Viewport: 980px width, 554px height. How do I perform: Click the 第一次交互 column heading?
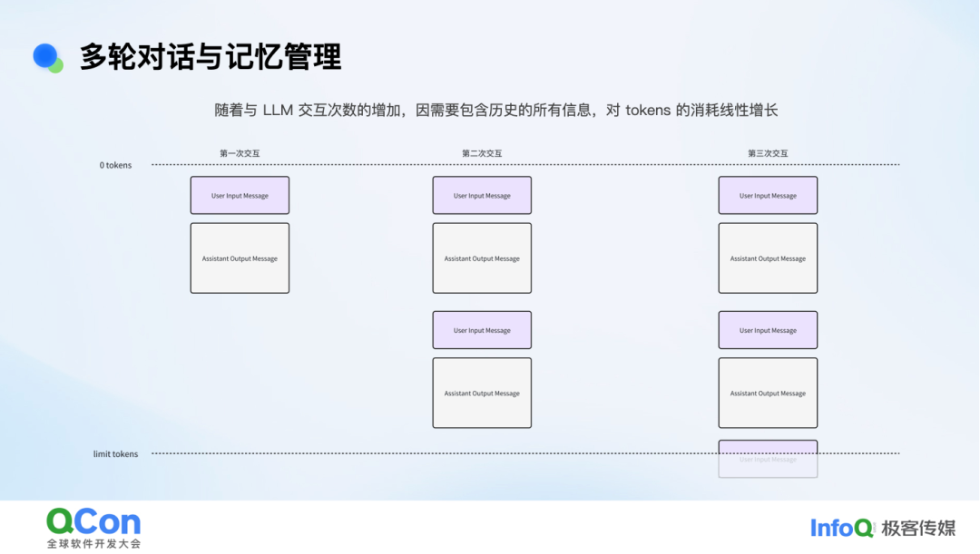point(240,153)
